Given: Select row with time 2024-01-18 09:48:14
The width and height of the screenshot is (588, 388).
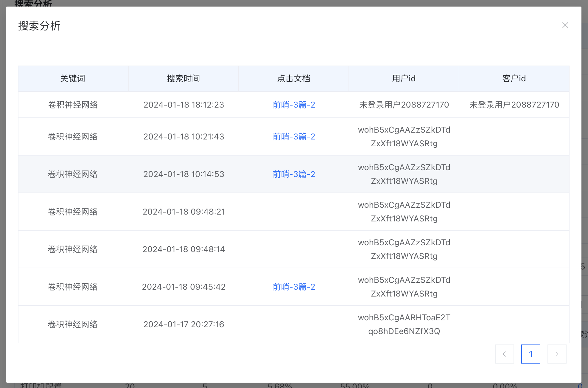Looking at the screenshot, I should 183,249.
